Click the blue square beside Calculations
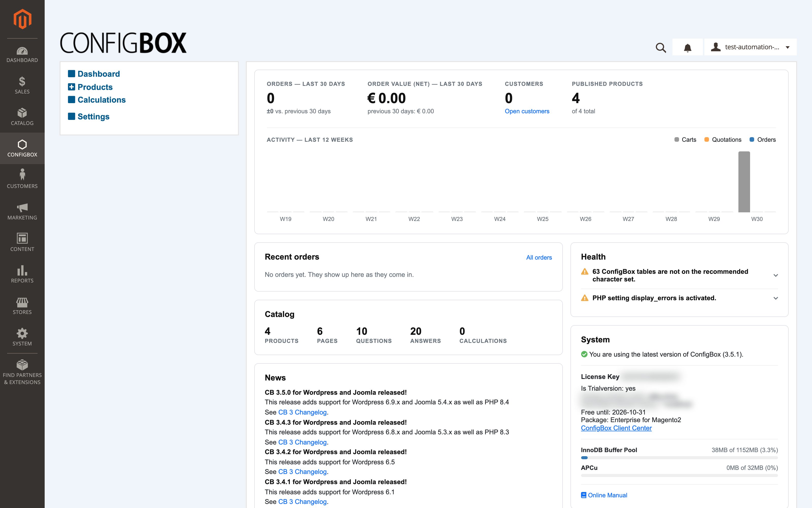Screen dimensions: 812x508 coord(72,100)
